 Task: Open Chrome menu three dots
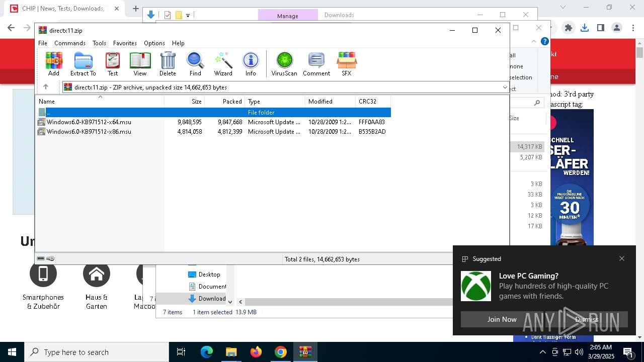tap(632, 28)
